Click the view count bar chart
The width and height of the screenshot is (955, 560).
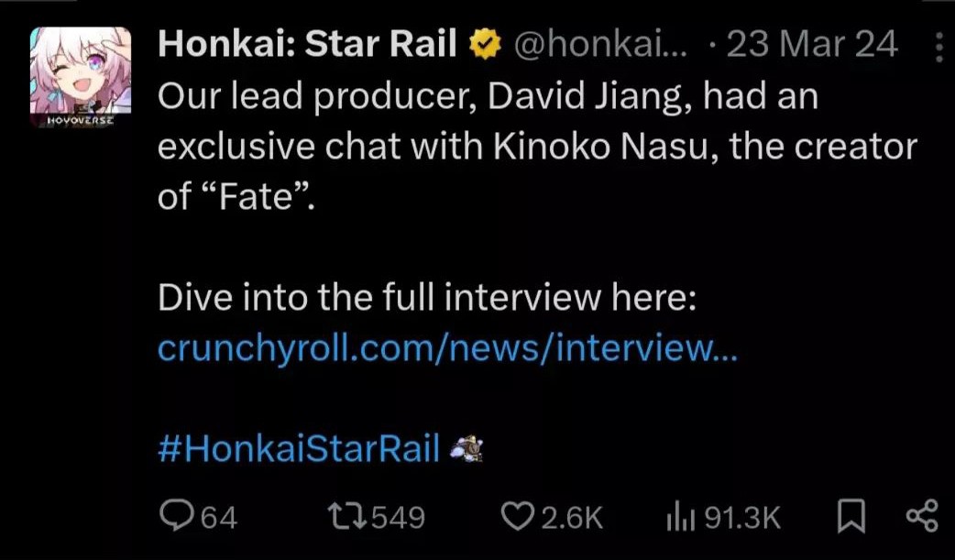(682, 518)
